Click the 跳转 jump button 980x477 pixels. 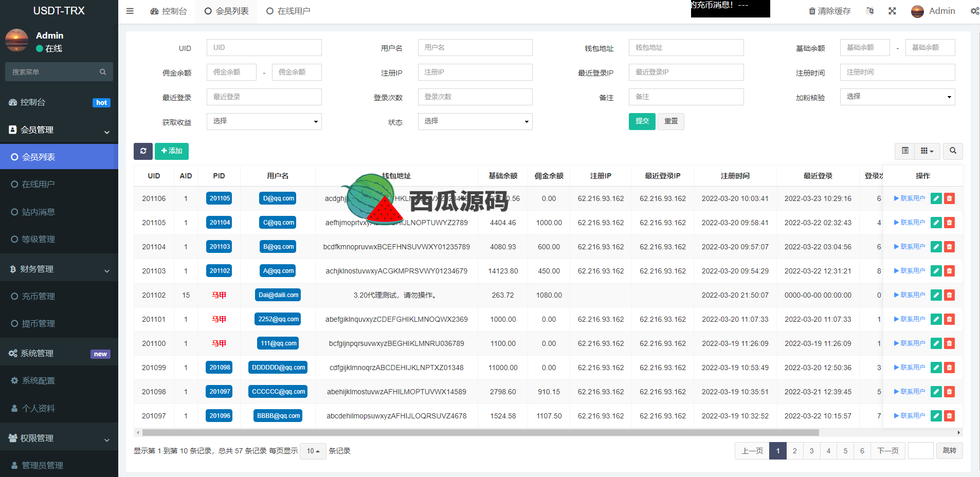(x=949, y=451)
